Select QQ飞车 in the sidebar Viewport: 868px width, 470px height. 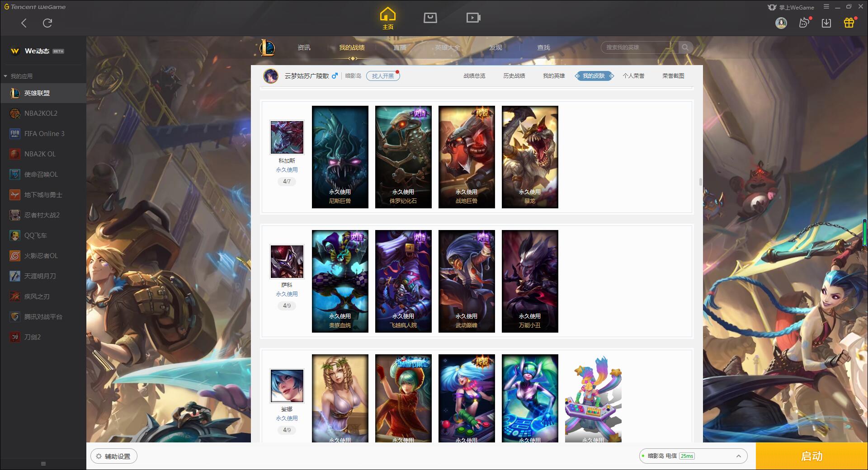(43, 235)
